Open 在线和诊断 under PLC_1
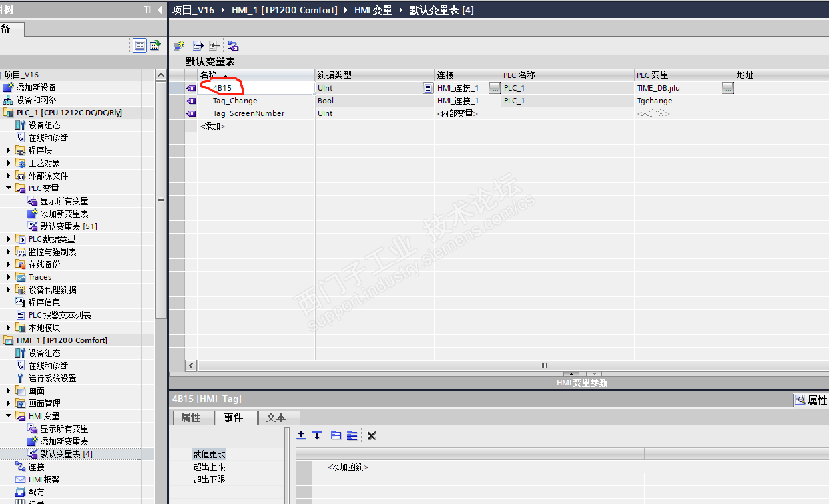This screenshot has height=504, width=829. 48,138
